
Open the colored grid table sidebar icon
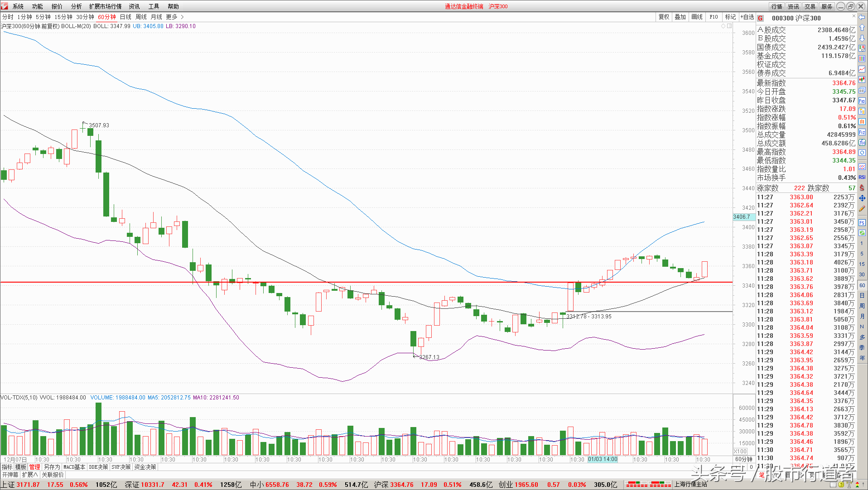coord(862,59)
